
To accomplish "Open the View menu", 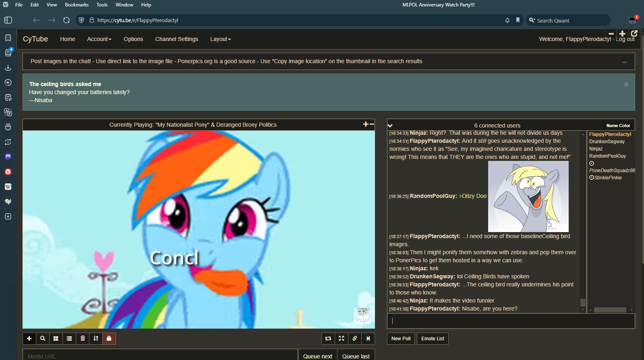I will (x=52, y=5).
